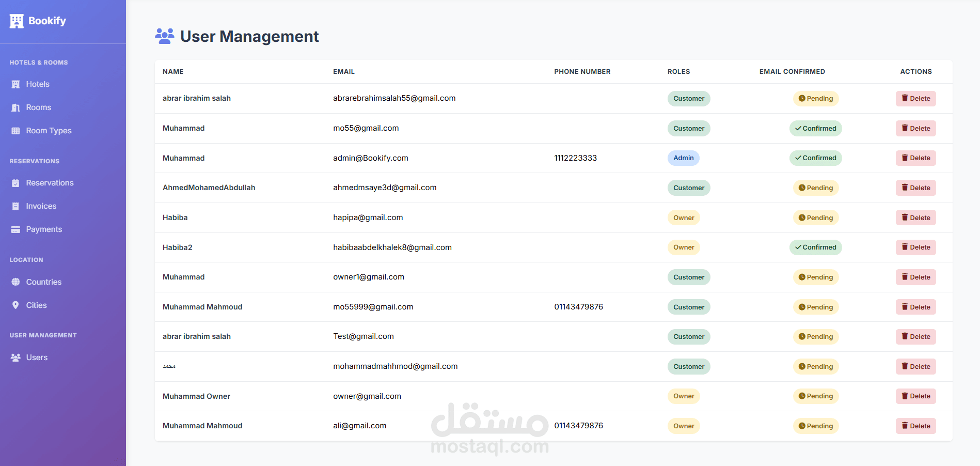Open the Users sidebar menu item
The width and height of the screenshot is (980, 466).
[x=37, y=358]
